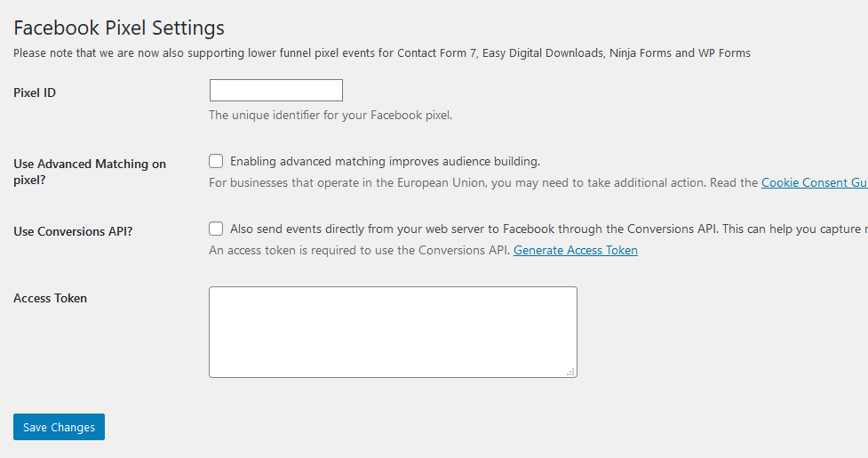Click 'The unique identifier for your Facebook pixel.' text
This screenshot has width=868, height=458.
click(x=330, y=116)
